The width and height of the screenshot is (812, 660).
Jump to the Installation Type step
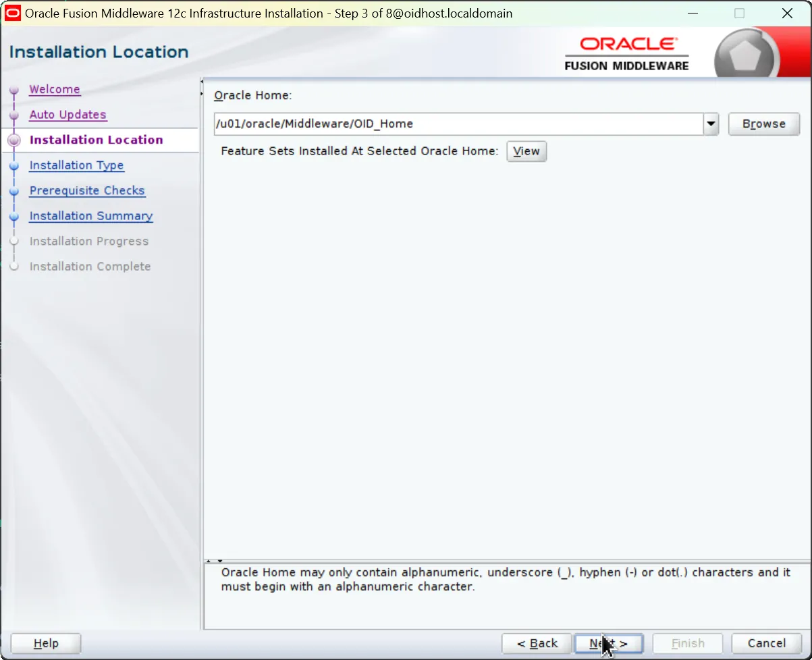(76, 165)
